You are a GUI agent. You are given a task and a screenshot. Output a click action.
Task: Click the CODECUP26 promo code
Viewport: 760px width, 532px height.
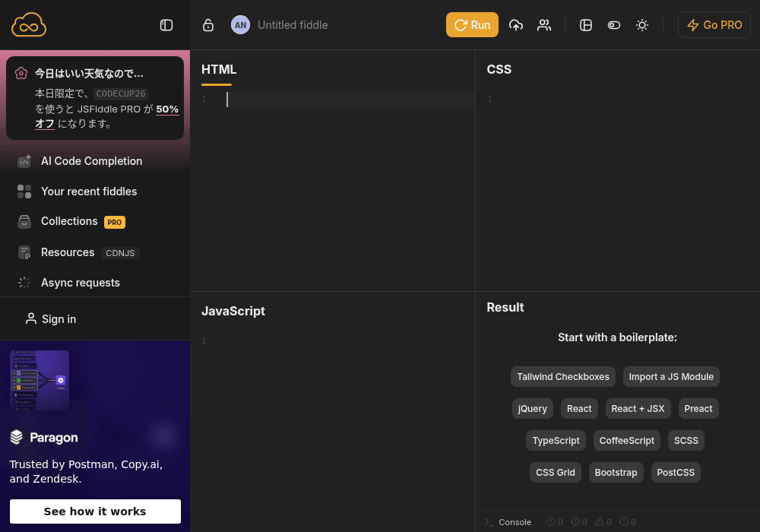[121, 93]
